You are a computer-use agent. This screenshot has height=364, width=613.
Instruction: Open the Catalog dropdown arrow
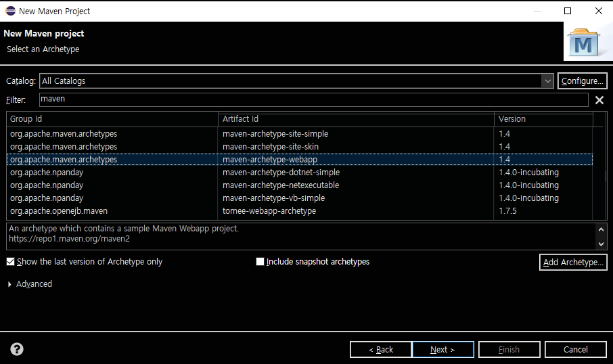click(x=548, y=81)
